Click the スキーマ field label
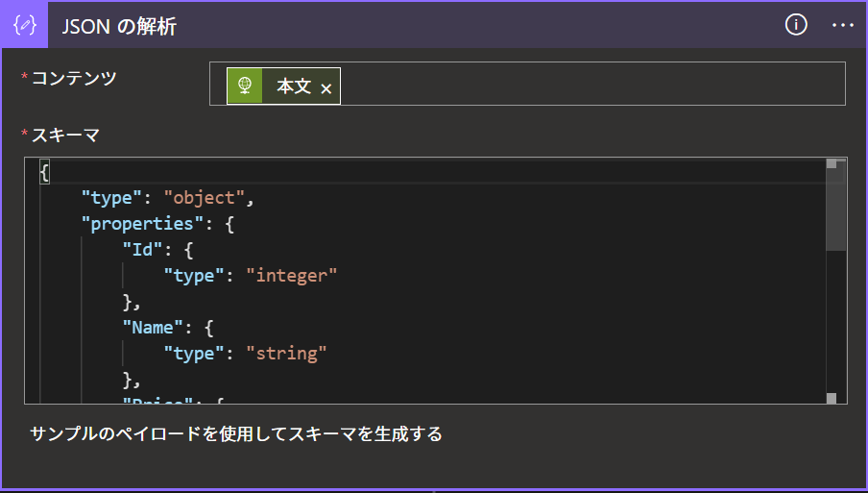The width and height of the screenshot is (868, 493). tap(65, 135)
